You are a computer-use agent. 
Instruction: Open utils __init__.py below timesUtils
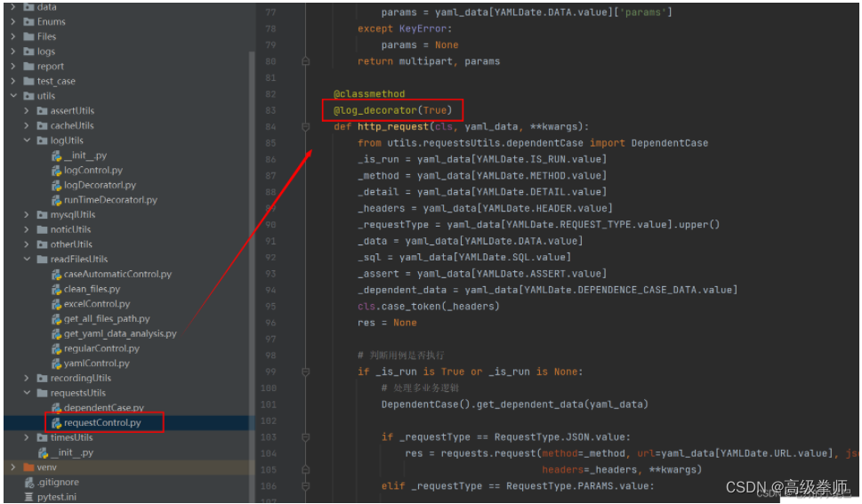72,452
